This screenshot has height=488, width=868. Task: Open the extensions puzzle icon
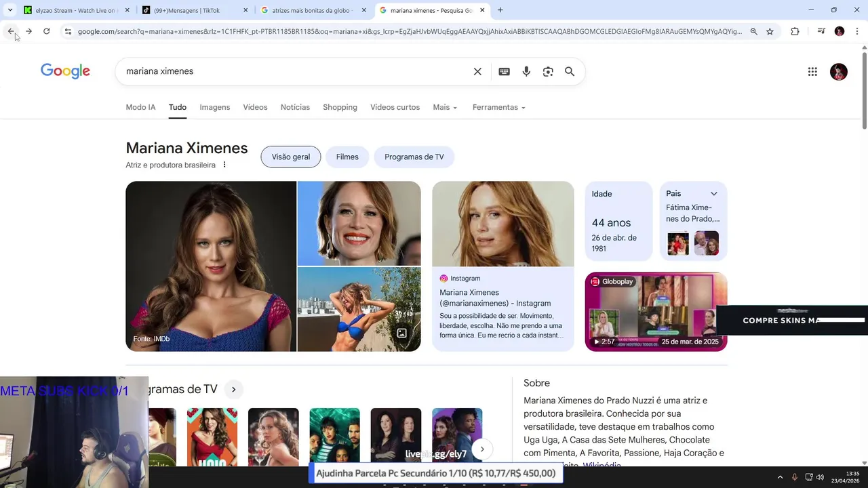click(795, 31)
